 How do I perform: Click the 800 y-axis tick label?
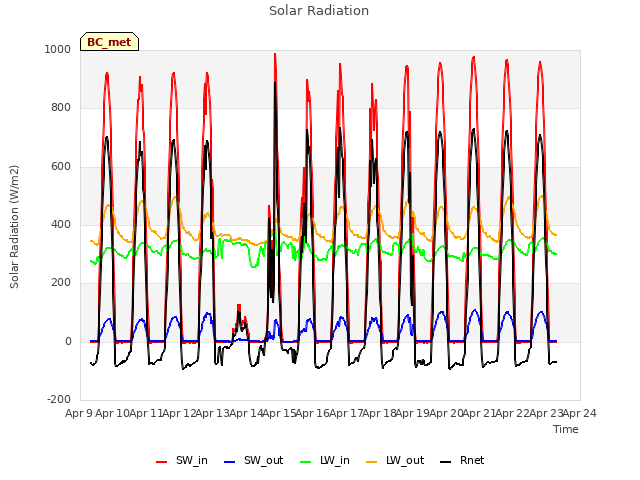pos(61,108)
